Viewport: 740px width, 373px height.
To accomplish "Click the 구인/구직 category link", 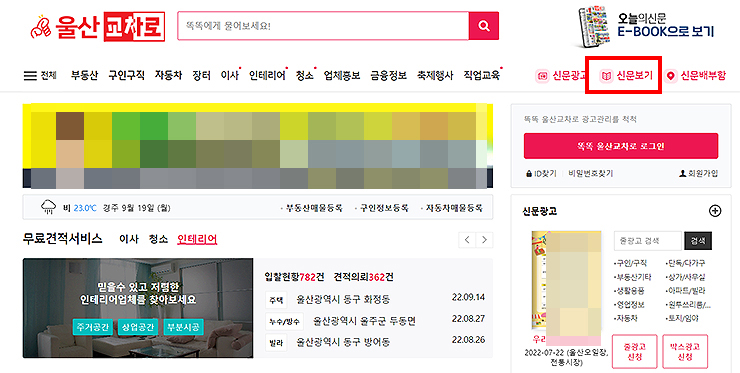I will tap(631, 263).
